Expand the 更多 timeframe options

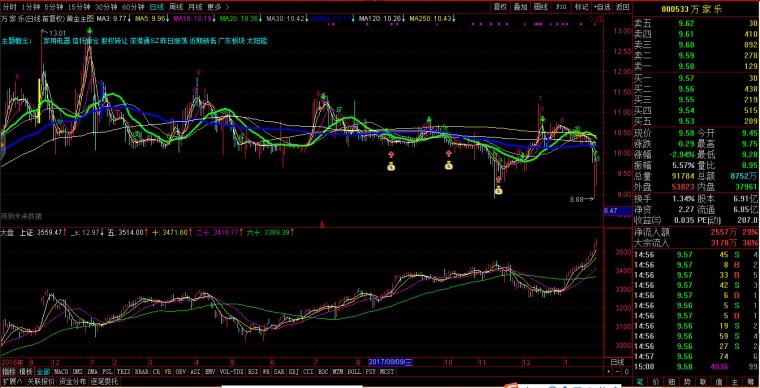pos(214,7)
